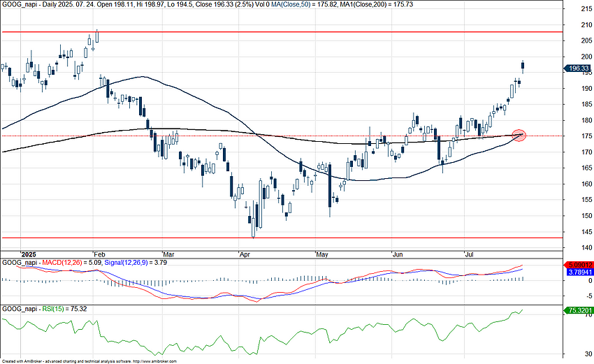Image resolution: width=594 pixels, height=364 pixels.
Task: Click the 185 price axis label
Action: point(586,105)
